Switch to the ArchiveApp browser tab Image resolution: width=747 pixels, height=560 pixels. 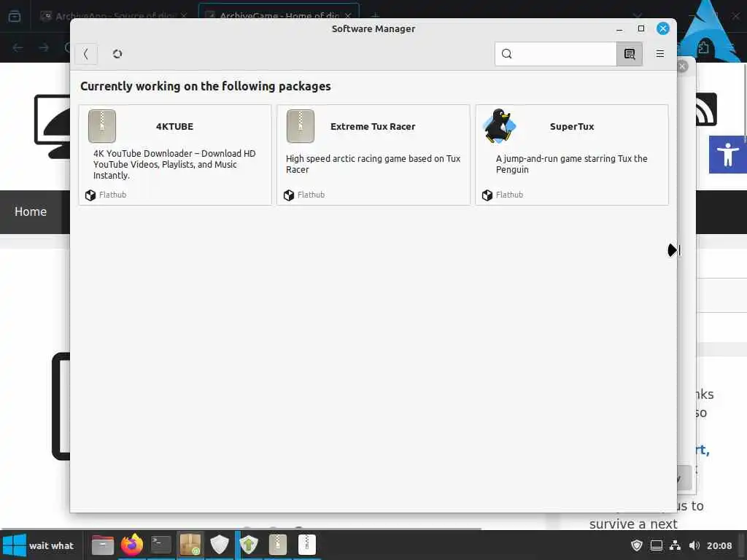[x=115, y=16]
